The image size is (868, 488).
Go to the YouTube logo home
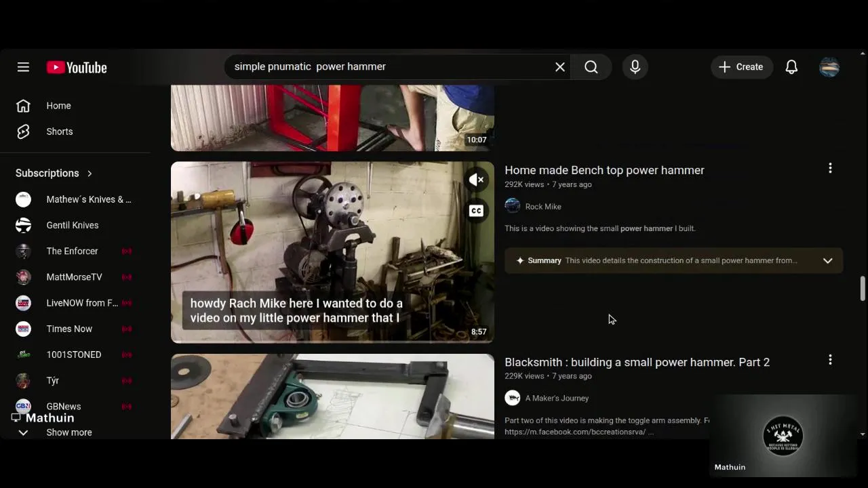(x=77, y=67)
